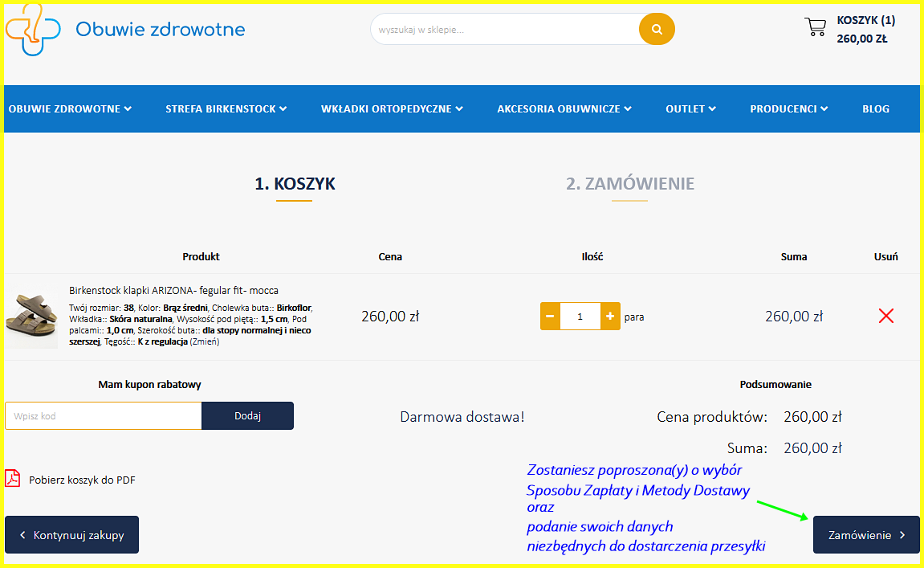Select the 2. Zamówienie step tab
924x568 pixels.
[x=630, y=184]
